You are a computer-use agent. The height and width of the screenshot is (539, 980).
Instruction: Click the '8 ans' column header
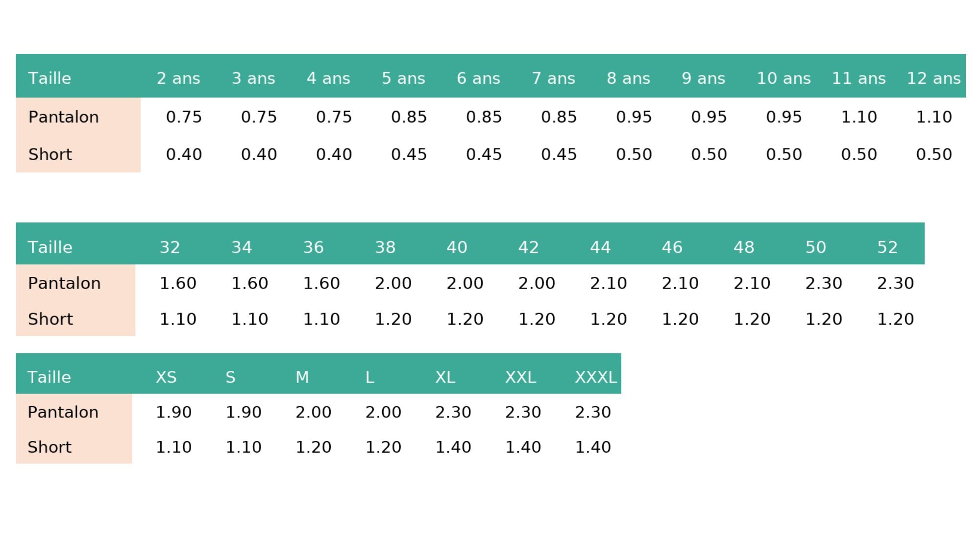[x=628, y=78]
